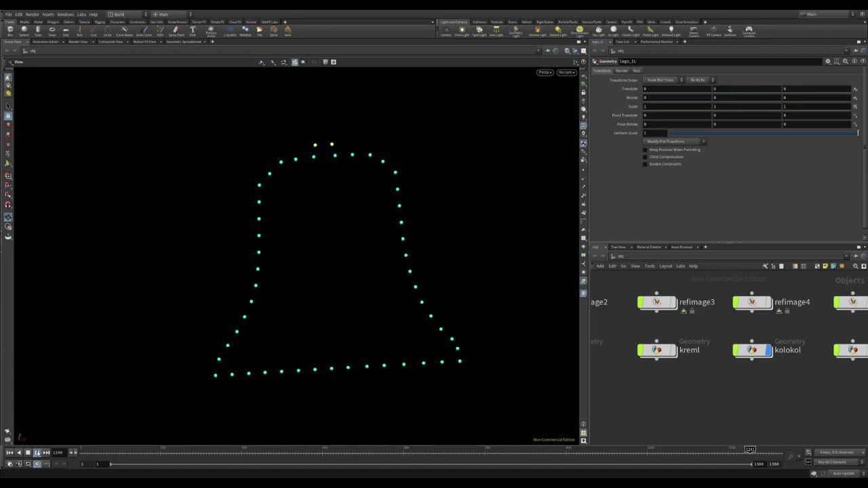Open the Windows menu
868x488 pixels.
coord(65,14)
